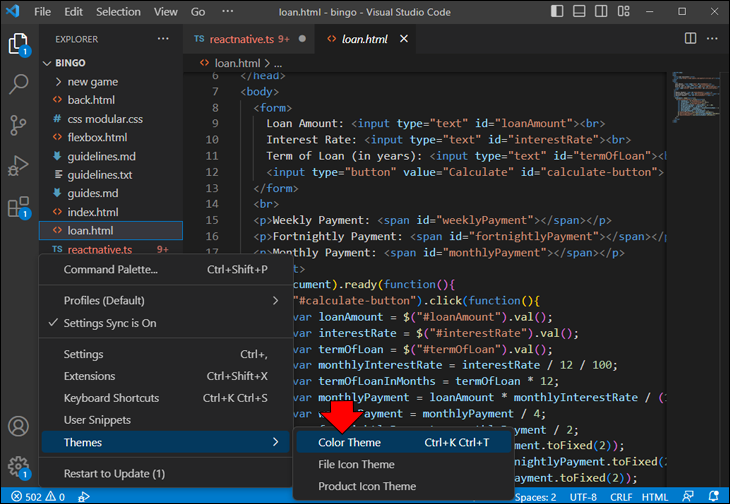Toggle the Panel layout icon

(579, 11)
